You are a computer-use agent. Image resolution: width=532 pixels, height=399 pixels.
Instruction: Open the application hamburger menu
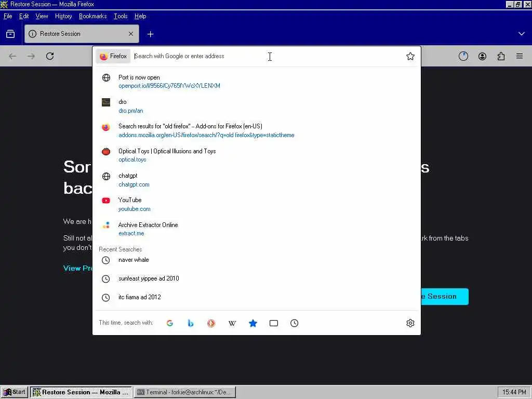520,56
